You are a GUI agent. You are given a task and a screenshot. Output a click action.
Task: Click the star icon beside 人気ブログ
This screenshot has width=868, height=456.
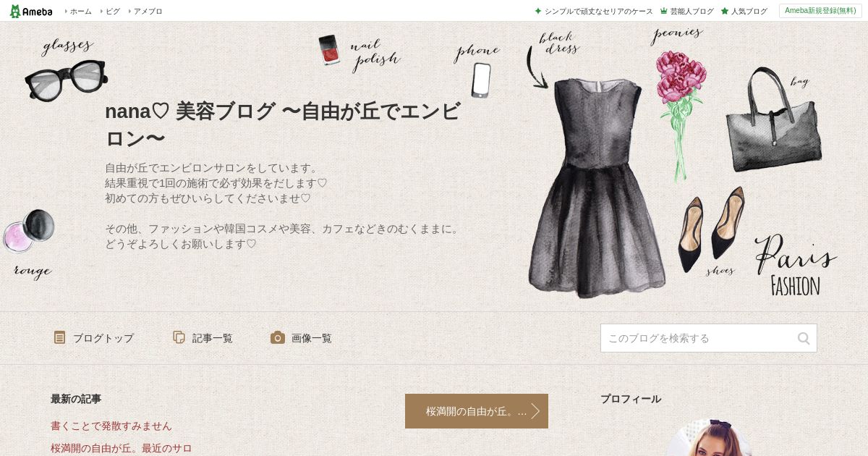[724, 11]
